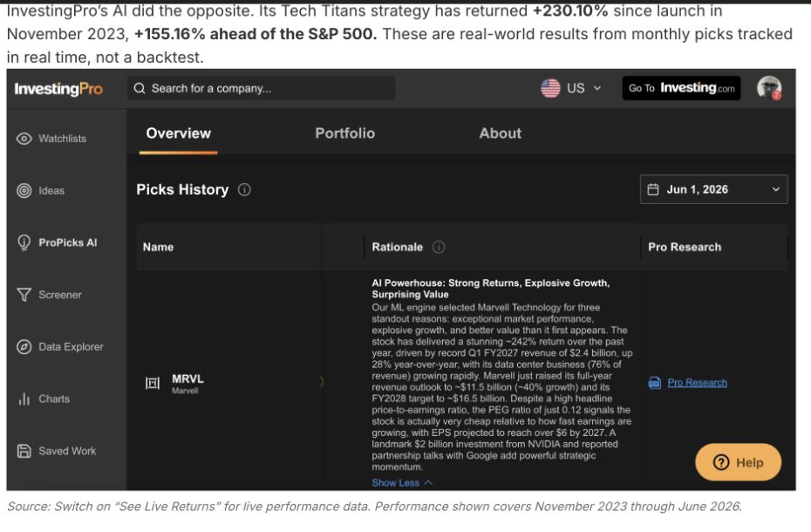Viewport: 811px width, 532px height.
Task: Open the US region dropdown
Action: [571, 88]
